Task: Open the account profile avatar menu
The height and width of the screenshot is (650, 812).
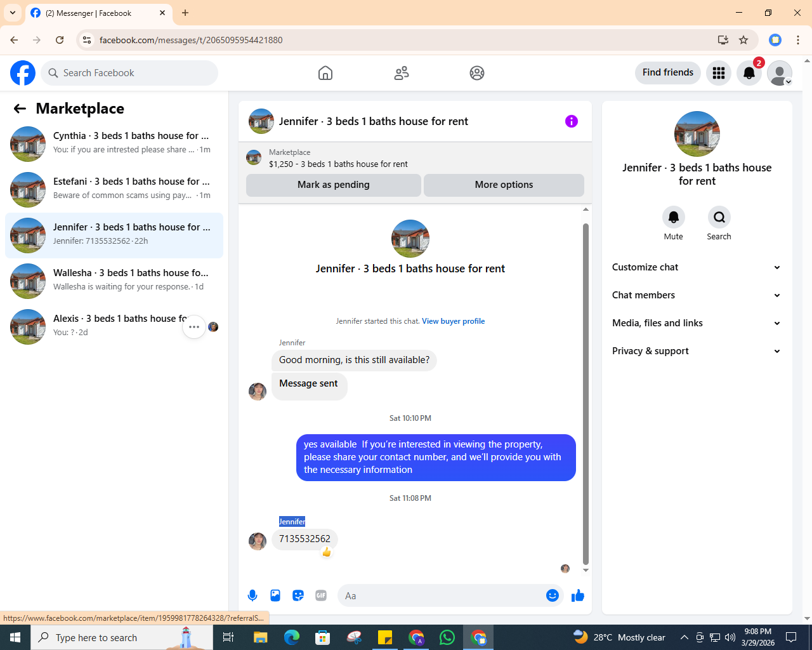Action: pyautogui.click(x=780, y=73)
